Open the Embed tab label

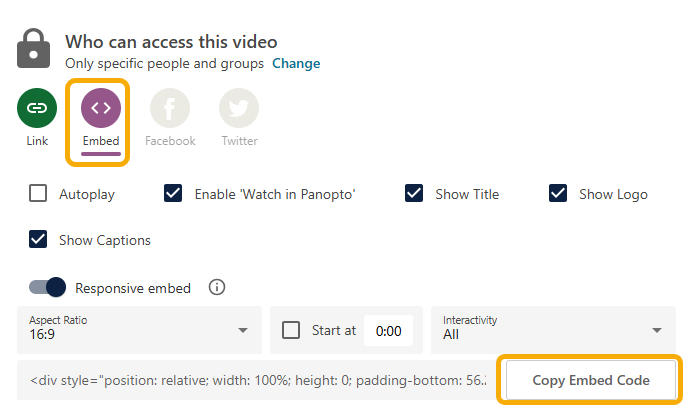(x=101, y=141)
